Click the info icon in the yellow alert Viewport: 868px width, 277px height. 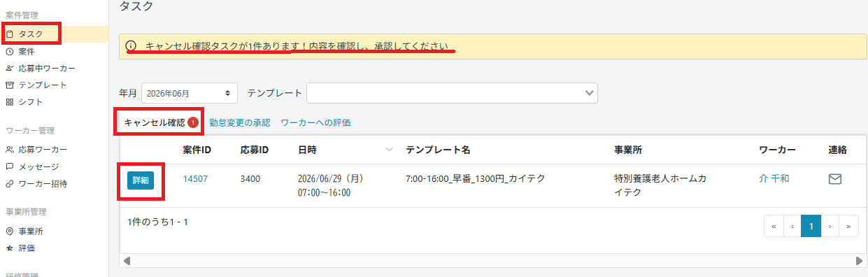tap(131, 46)
